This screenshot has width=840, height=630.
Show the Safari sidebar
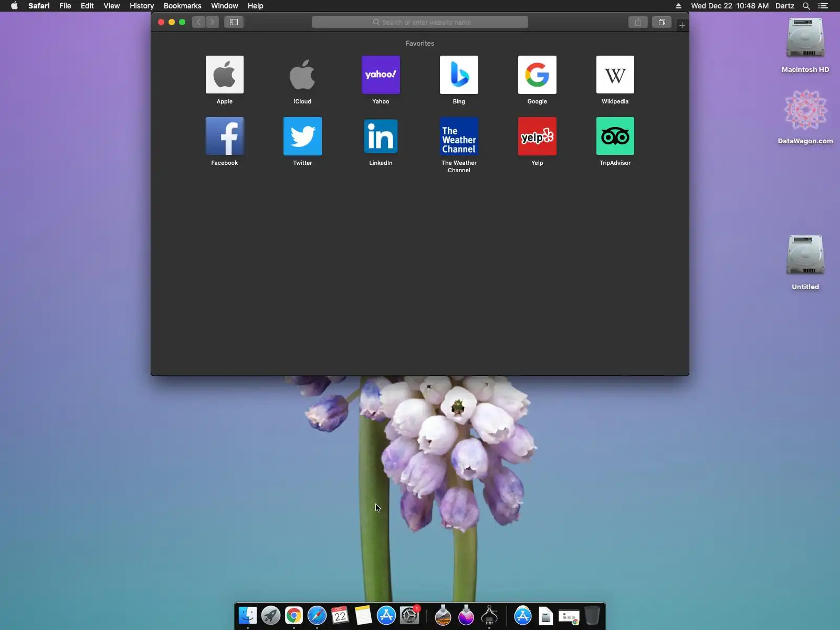(x=234, y=22)
